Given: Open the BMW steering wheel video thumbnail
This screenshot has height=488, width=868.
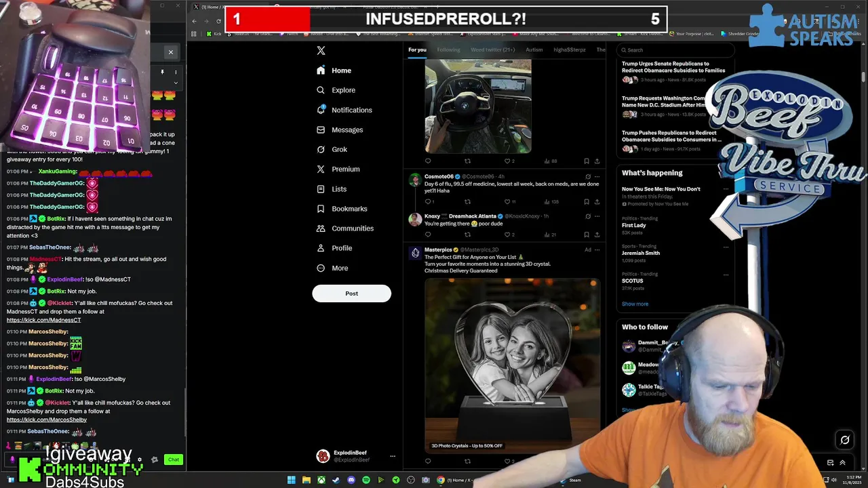Looking at the screenshot, I should coord(478,106).
